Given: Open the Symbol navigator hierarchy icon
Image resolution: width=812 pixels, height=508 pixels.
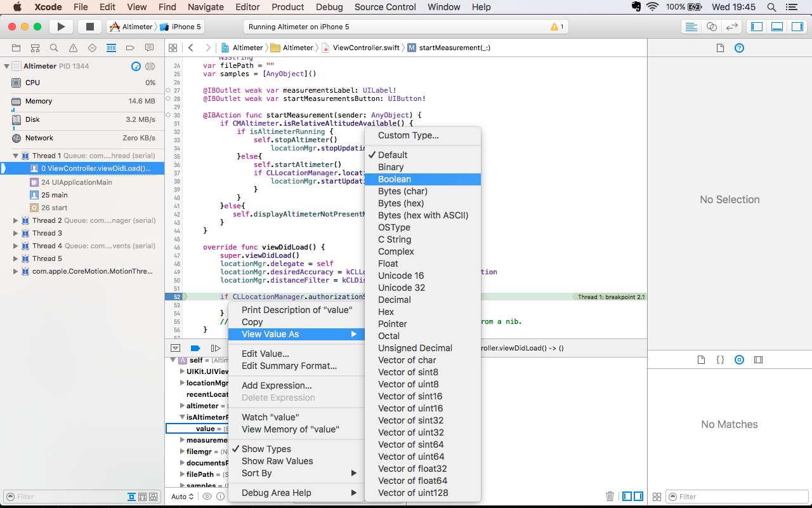Looking at the screenshot, I should point(36,48).
